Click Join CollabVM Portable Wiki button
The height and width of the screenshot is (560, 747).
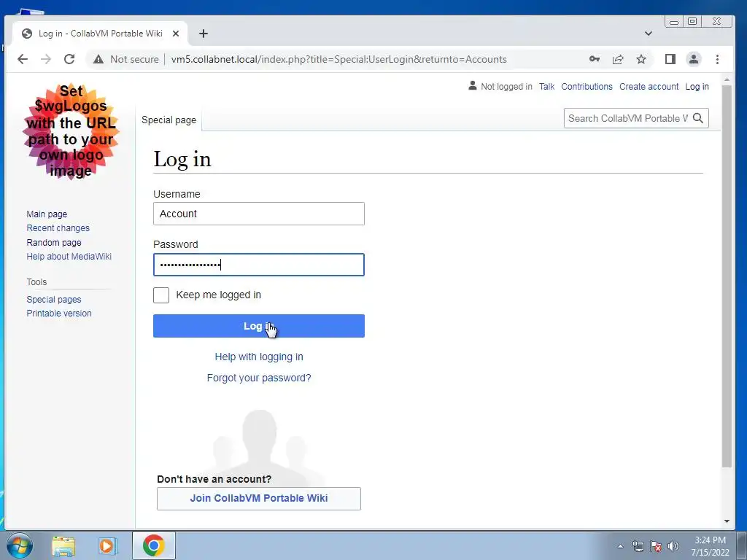259,499
